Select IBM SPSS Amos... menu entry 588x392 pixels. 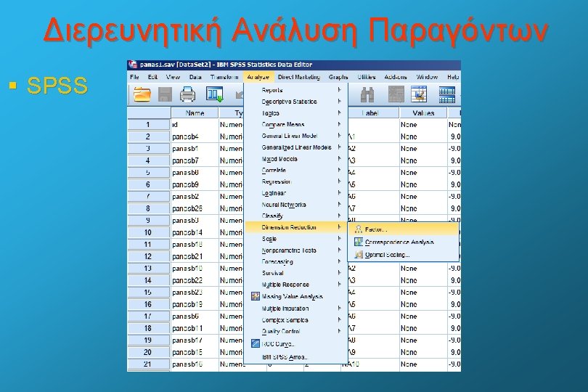[295, 357]
